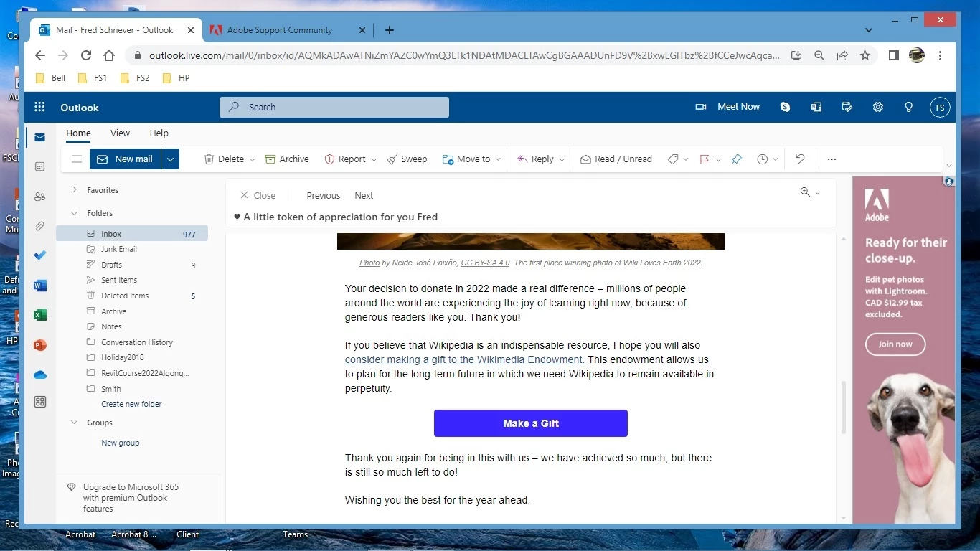Bookmark this page with the star icon

(865, 55)
